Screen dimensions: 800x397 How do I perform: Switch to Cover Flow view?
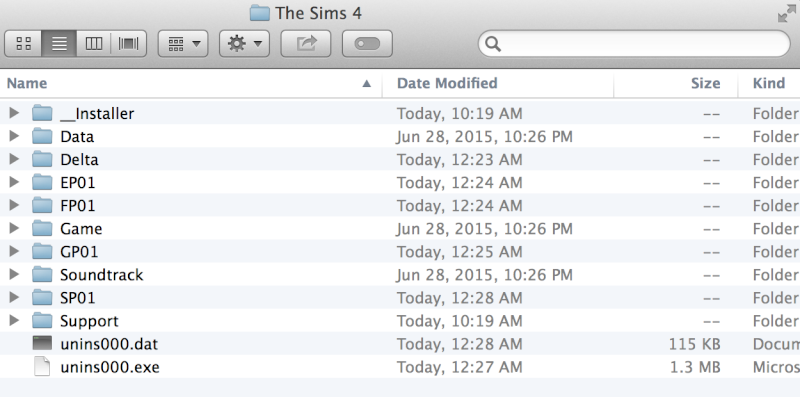(129, 44)
